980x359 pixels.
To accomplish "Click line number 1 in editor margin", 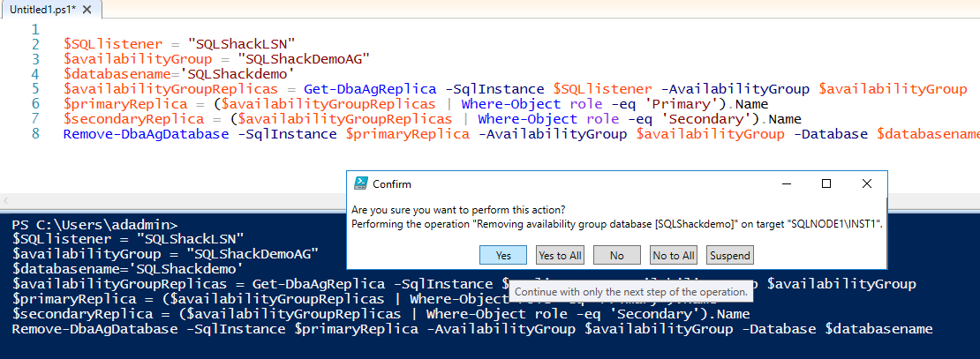I will [x=35, y=29].
